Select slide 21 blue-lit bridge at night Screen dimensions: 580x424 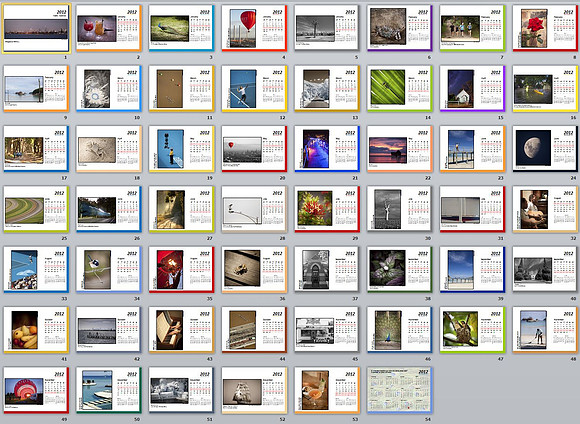pyautogui.click(x=327, y=149)
